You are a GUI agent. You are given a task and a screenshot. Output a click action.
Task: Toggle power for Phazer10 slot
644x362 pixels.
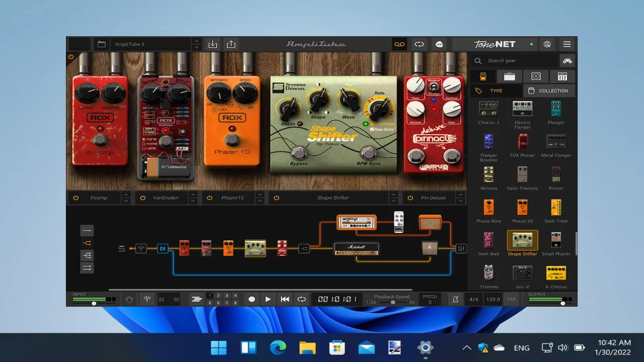[x=209, y=198]
